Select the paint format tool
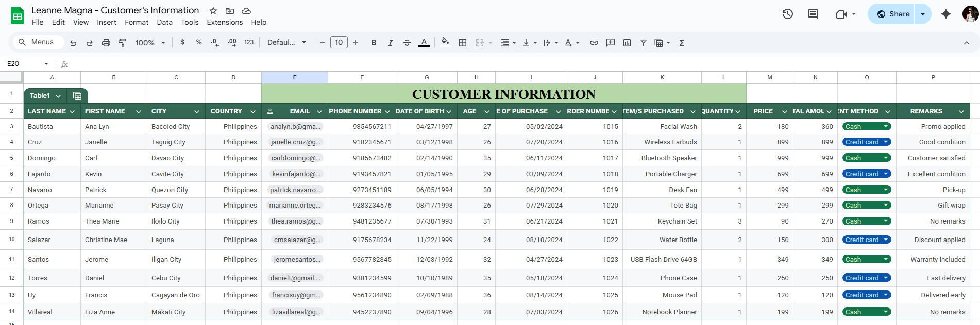The height and width of the screenshot is (325, 980). tap(122, 43)
